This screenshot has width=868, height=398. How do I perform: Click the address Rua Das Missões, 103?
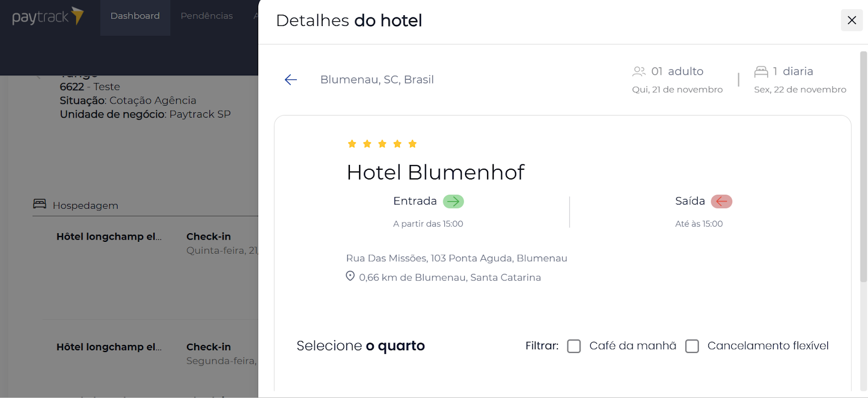click(x=457, y=258)
